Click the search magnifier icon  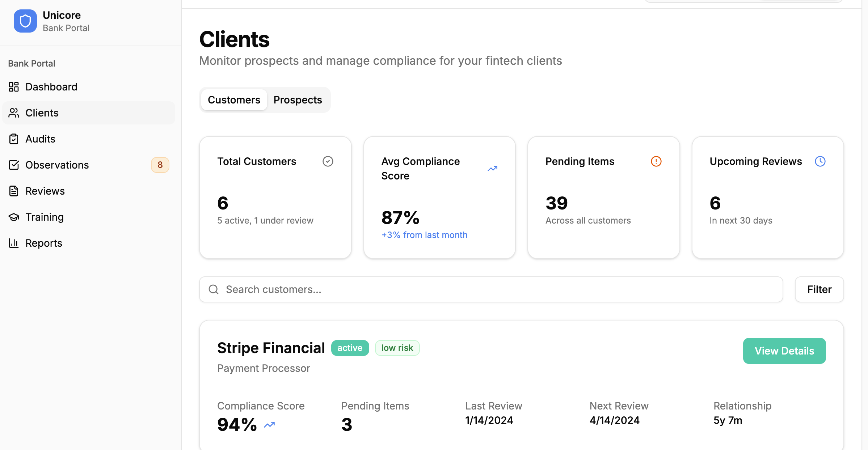214,289
